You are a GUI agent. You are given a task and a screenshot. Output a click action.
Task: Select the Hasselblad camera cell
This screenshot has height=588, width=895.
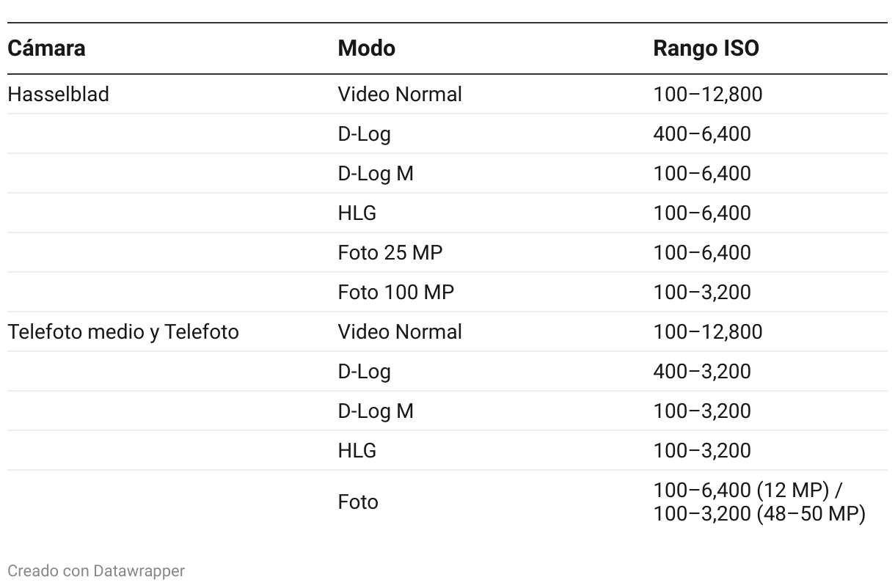coord(58,95)
